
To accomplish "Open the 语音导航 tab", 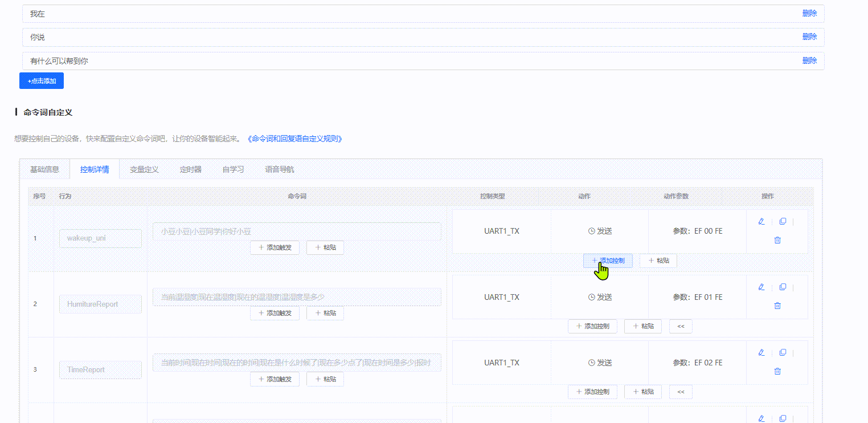I will click(x=280, y=169).
